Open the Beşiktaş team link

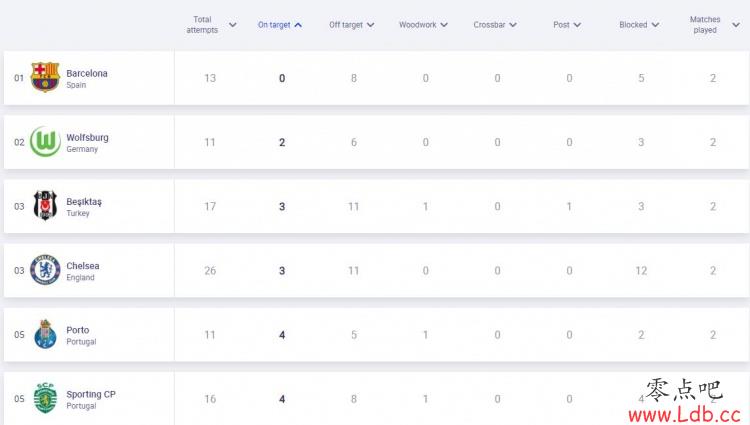coord(84,202)
